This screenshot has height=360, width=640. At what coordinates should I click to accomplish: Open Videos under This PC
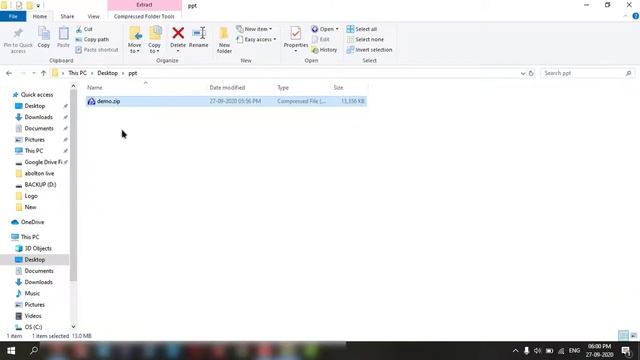[33, 316]
